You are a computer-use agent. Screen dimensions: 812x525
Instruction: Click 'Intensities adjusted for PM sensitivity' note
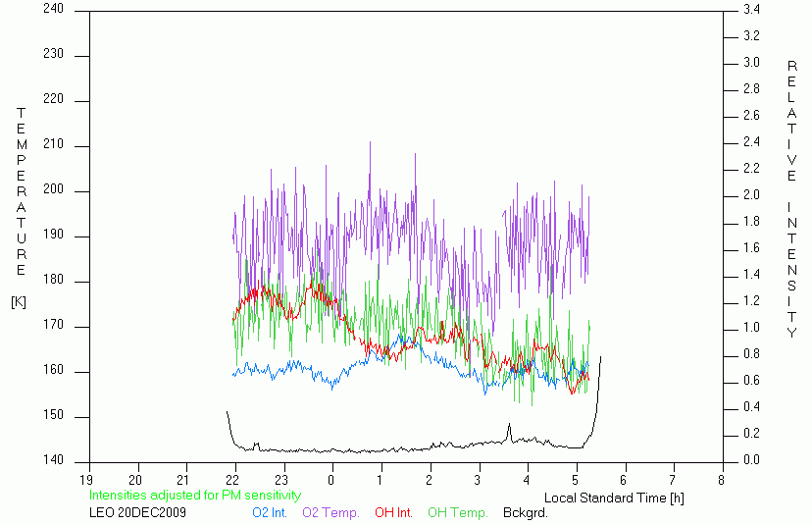pyautogui.click(x=195, y=496)
